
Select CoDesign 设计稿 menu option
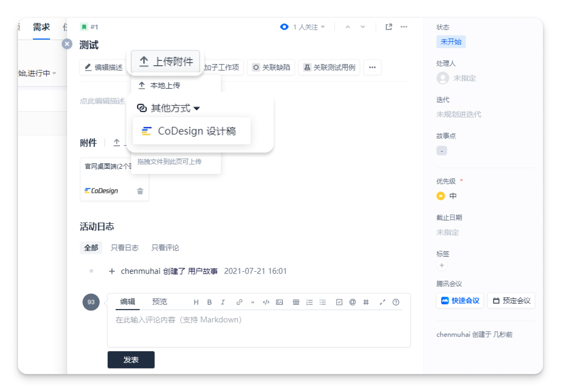[x=192, y=131]
